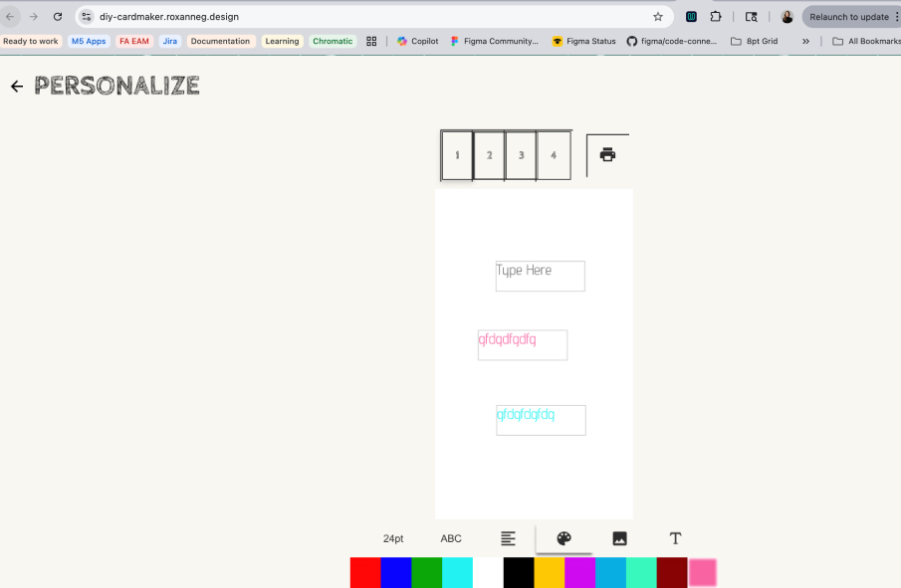Open the color palette panel
The width and height of the screenshot is (901, 588).
click(563, 538)
